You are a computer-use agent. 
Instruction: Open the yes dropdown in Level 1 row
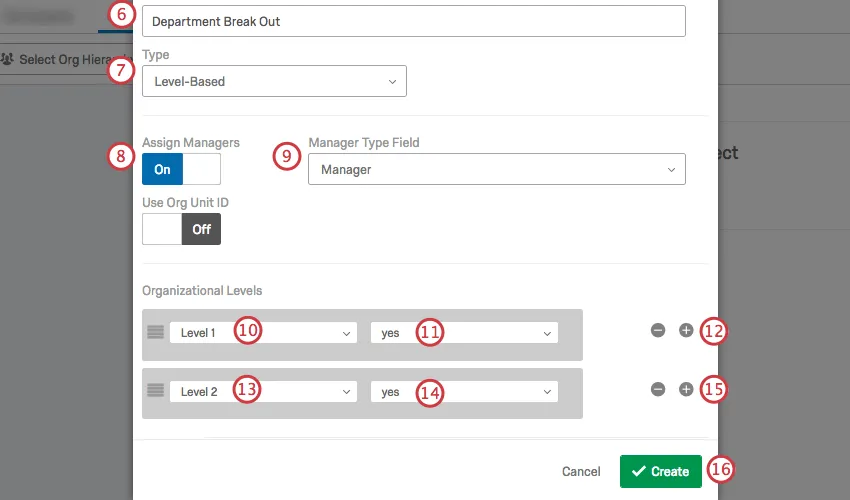tap(464, 333)
